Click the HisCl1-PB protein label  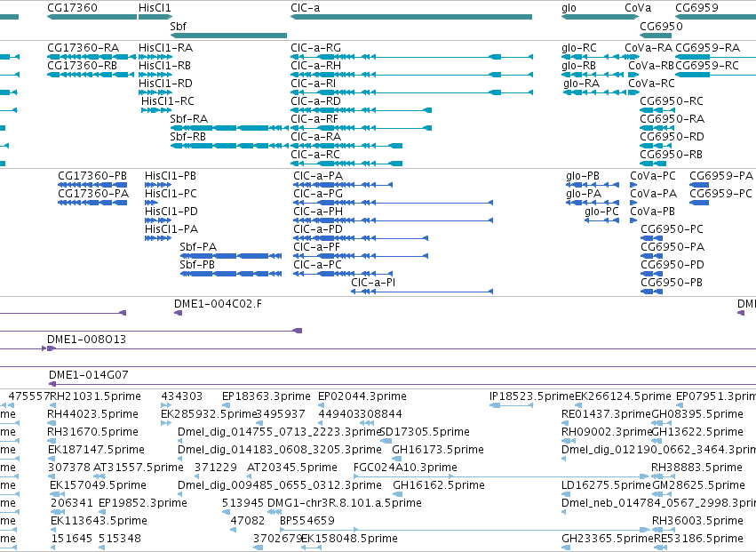171,176
